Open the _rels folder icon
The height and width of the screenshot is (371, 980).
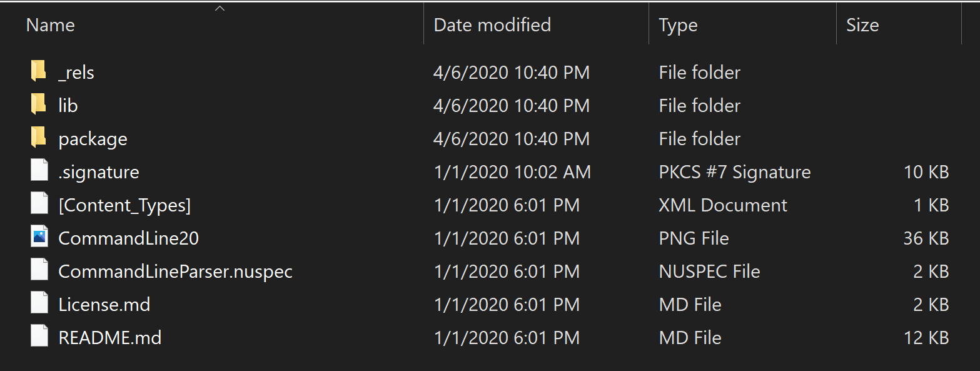(x=38, y=71)
